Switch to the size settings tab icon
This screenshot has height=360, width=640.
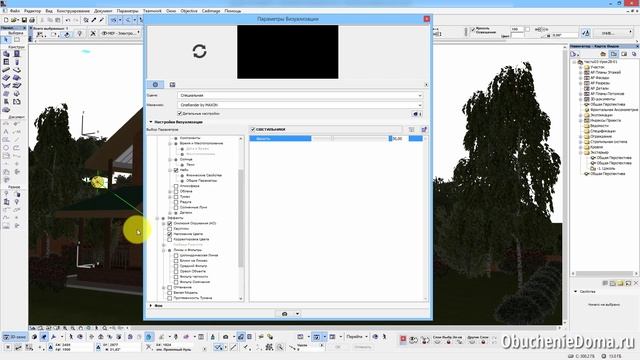(x=172, y=84)
